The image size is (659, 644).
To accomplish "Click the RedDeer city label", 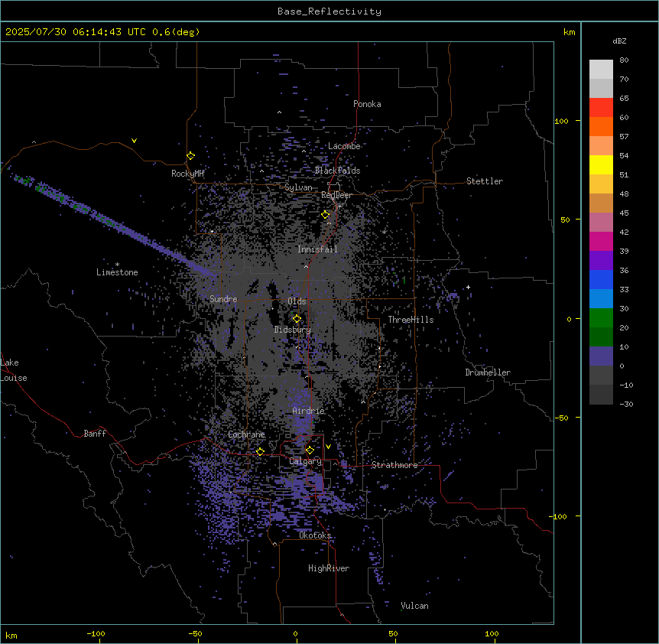I will pyautogui.click(x=336, y=195).
